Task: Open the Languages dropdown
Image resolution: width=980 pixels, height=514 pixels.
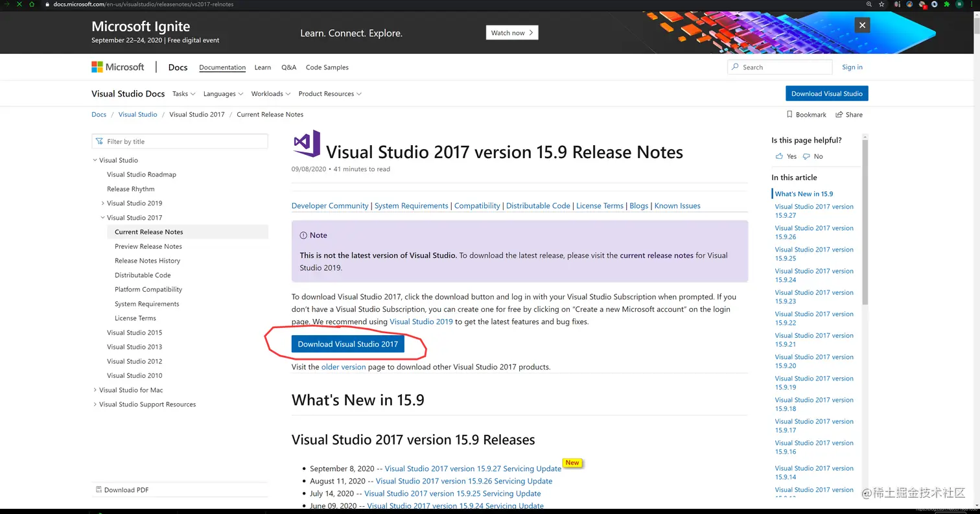Action: tap(223, 93)
